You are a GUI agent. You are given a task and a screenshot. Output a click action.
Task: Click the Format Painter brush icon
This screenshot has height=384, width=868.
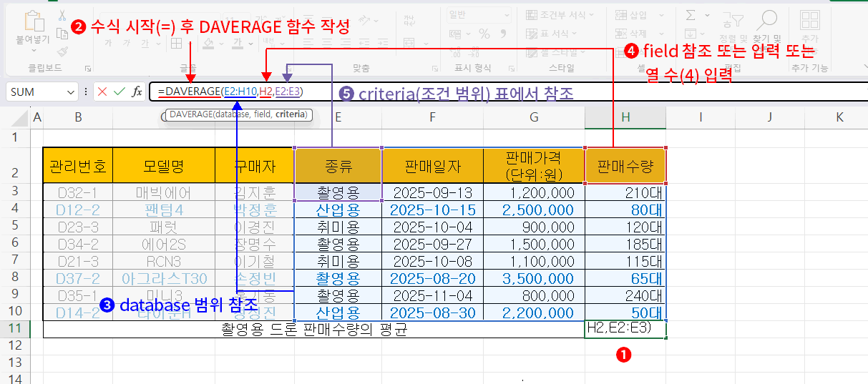(62, 51)
